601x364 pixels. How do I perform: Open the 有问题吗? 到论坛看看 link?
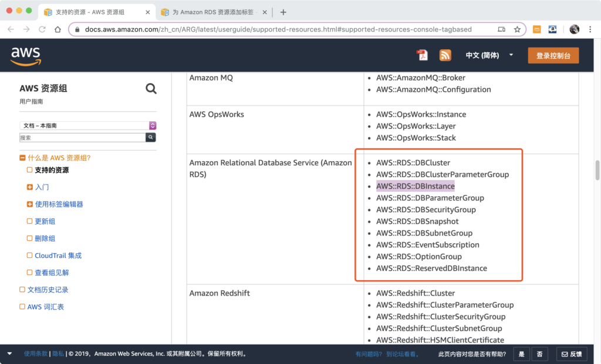(x=387, y=354)
